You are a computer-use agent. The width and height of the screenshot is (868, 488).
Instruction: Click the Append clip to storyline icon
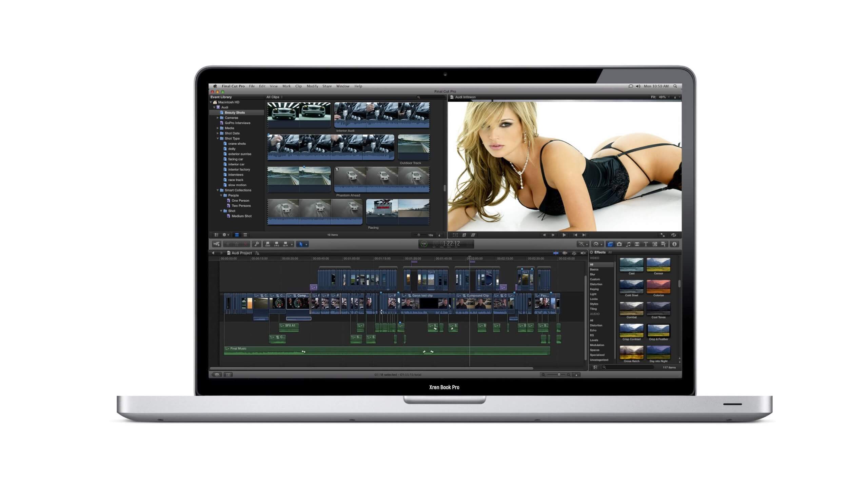coord(285,244)
